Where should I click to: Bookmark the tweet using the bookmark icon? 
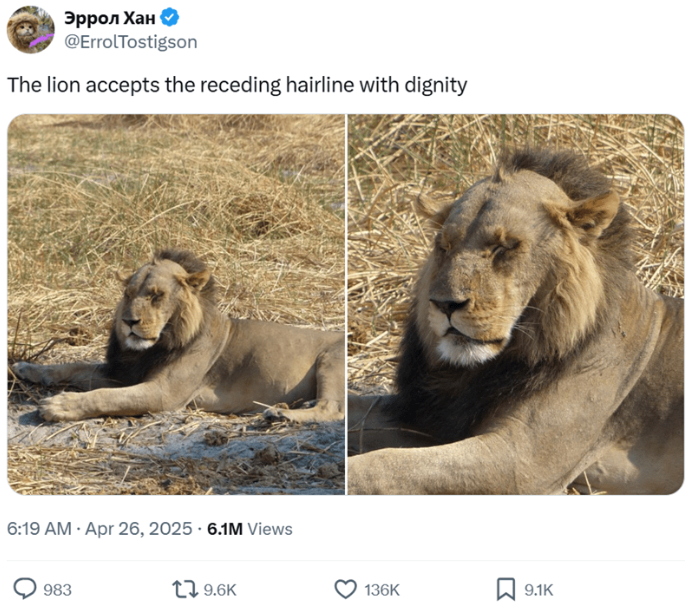point(506,589)
